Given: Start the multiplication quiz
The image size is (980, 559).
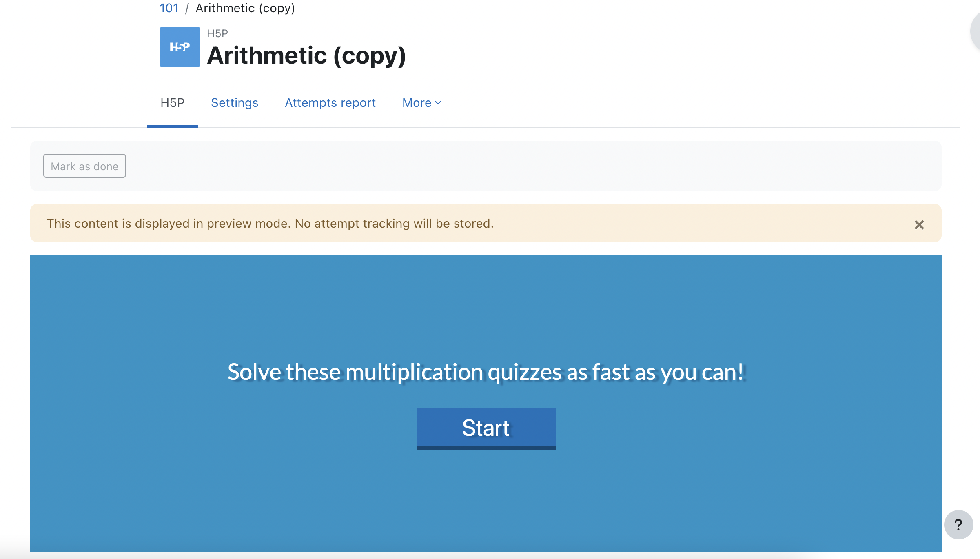Looking at the screenshot, I should coord(486,428).
